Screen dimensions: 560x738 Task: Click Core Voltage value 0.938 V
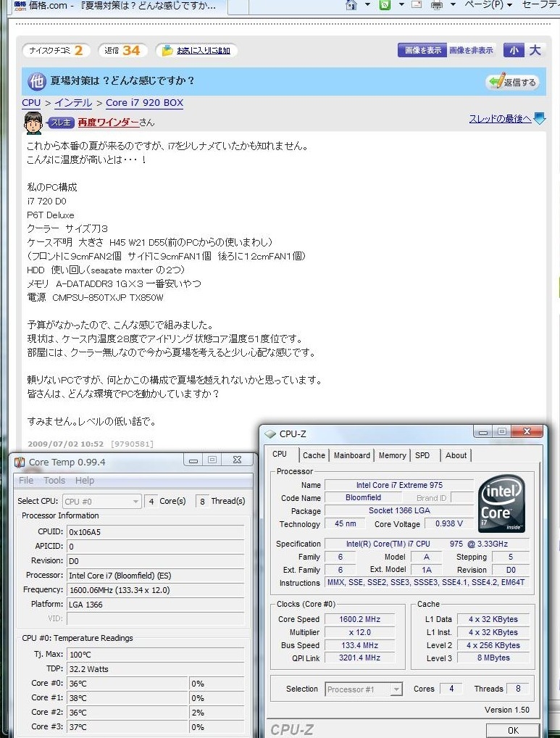[449, 524]
